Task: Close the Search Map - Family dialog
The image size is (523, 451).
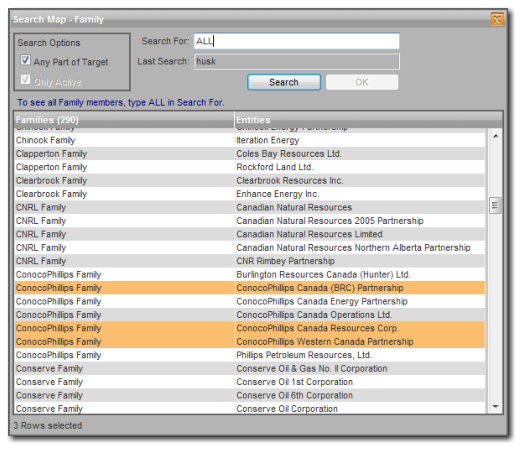Action: click(496, 19)
